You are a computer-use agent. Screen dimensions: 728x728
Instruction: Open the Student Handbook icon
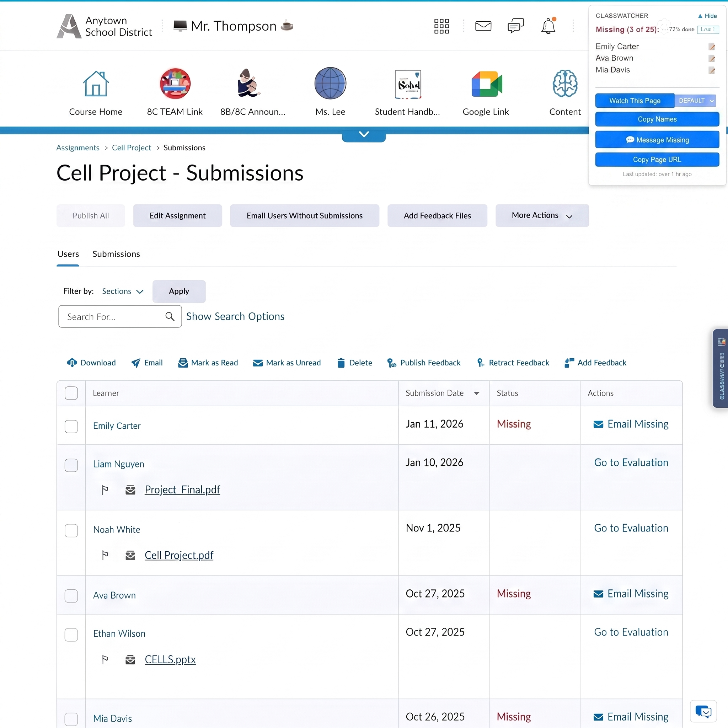[x=408, y=84]
